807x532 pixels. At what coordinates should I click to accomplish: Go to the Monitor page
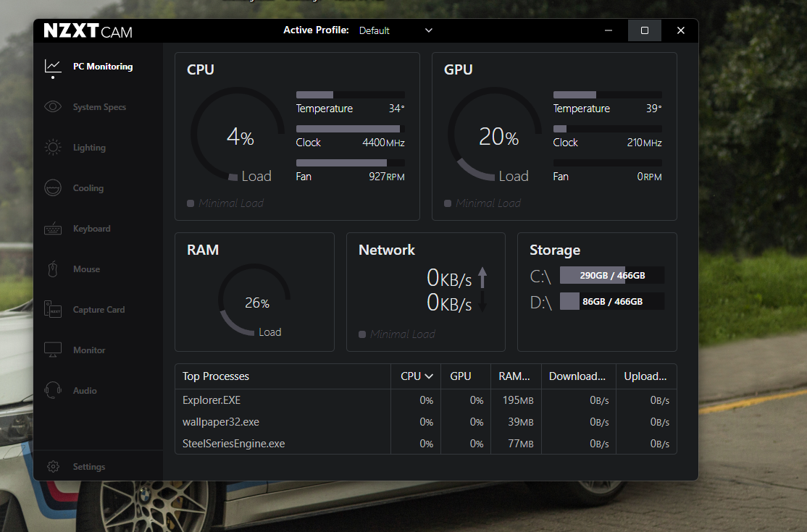[89, 350]
